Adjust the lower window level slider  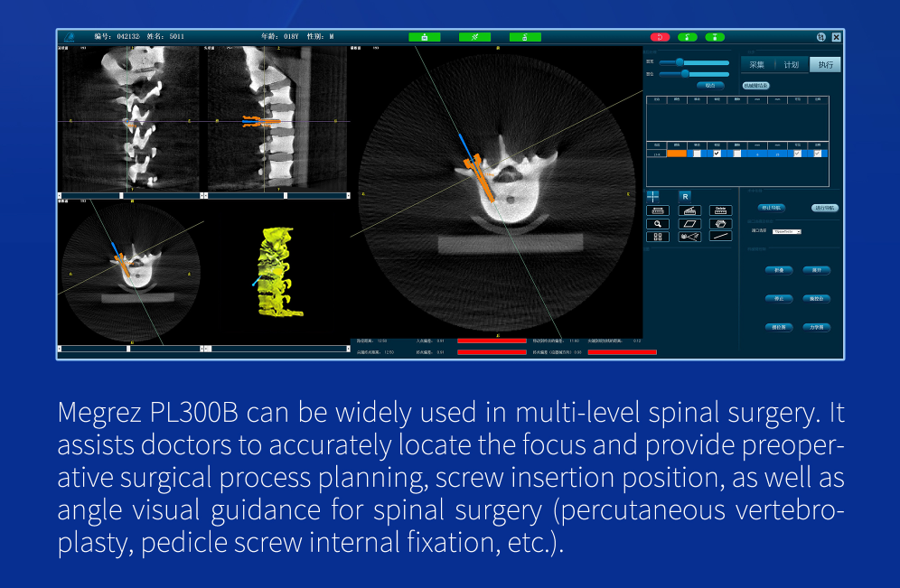(x=694, y=74)
